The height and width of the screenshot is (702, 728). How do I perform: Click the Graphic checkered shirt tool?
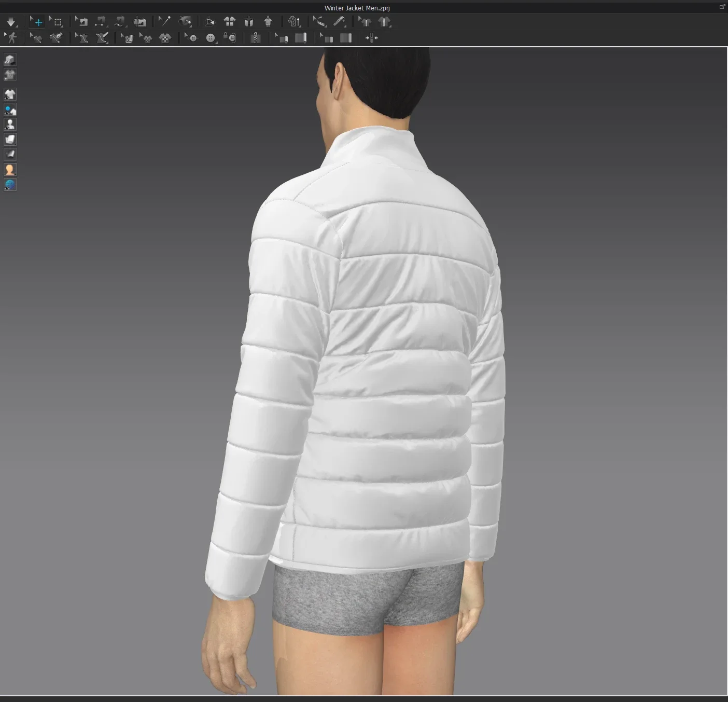[x=165, y=38]
